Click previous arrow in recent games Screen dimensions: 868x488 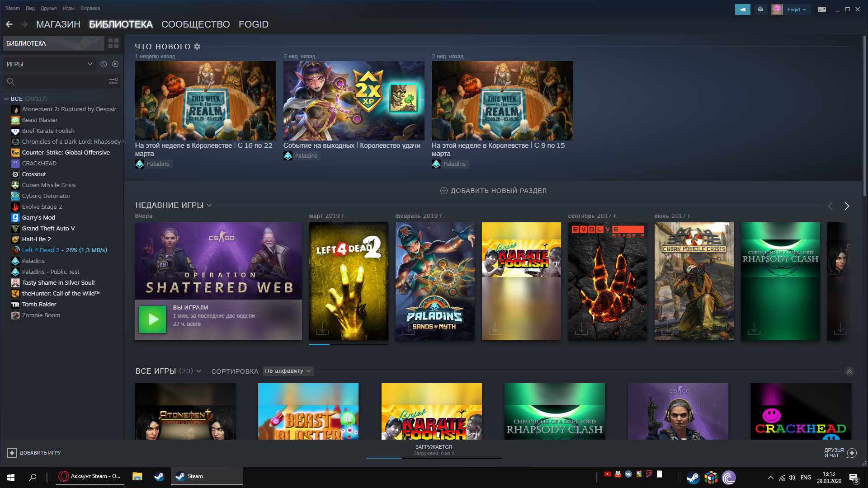[x=830, y=206]
